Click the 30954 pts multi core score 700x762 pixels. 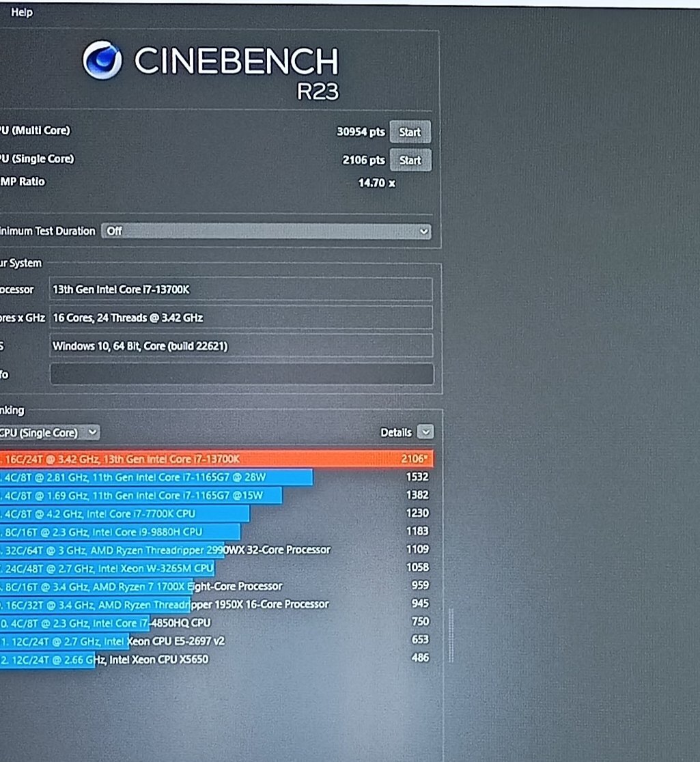pos(361,132)
